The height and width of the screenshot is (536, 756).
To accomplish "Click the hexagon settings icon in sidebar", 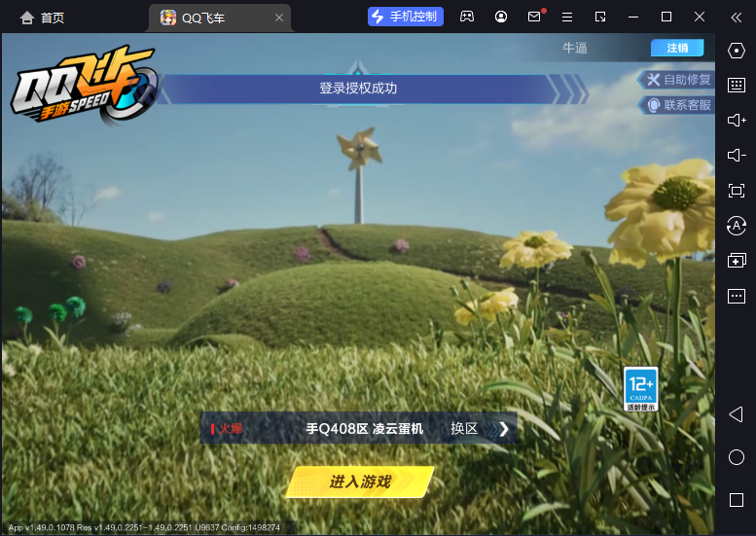I will [737, 51].
